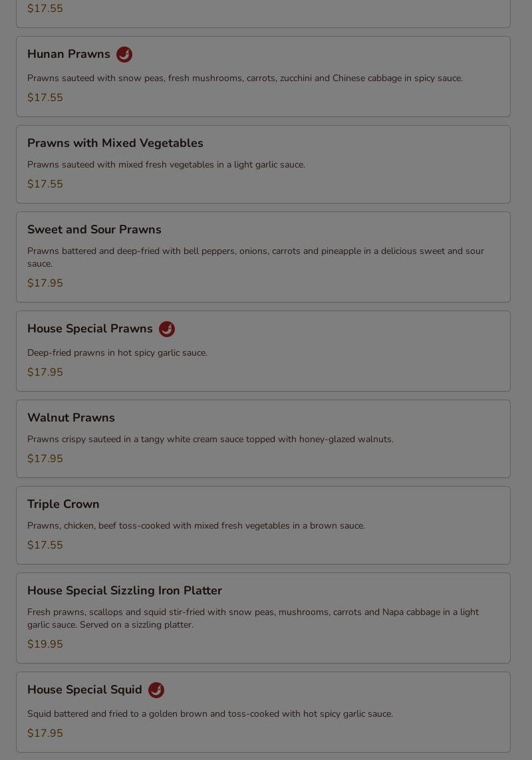Click the House Special Prawns description text

(x=117, y=353)
